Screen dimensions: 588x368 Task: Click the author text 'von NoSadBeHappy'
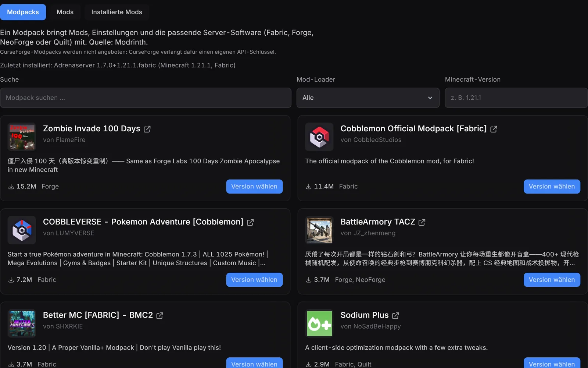(x=370, y=326)
